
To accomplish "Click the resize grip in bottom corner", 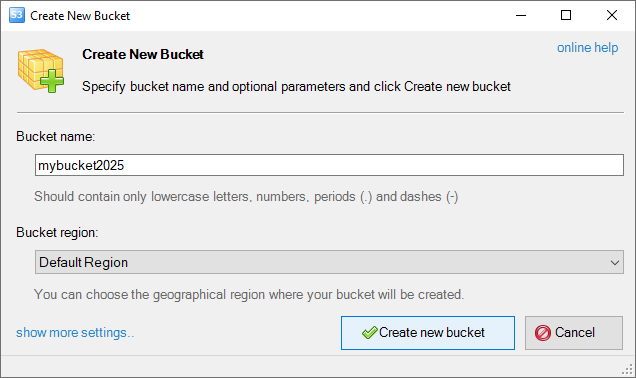I will (627, 369).
